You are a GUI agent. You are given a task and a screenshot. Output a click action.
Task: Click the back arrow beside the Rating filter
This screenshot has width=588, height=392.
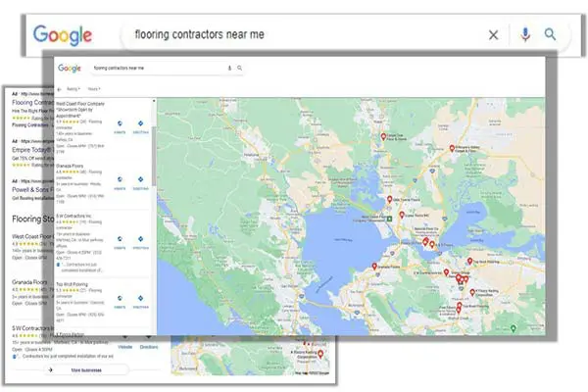click(59, 89)
